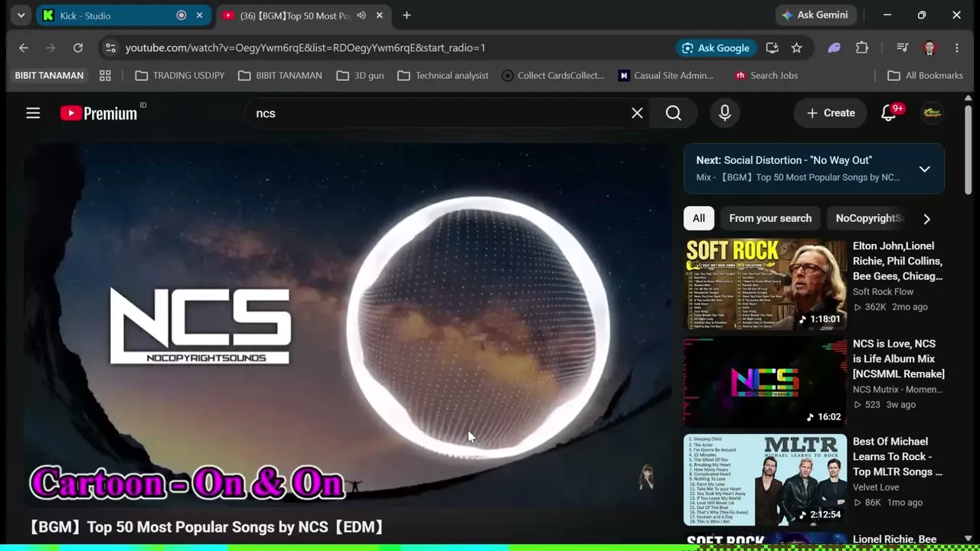The height and width of the screenshot is (551, 980).
Task: Click the Ask Gemini button
Action: (815, 15)
